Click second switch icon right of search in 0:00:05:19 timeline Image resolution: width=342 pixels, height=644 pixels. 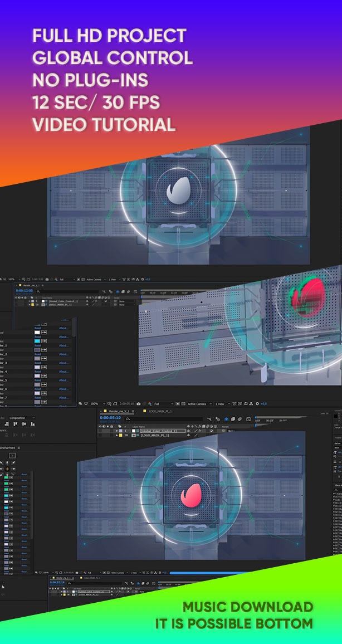click(x=218, y=419)
